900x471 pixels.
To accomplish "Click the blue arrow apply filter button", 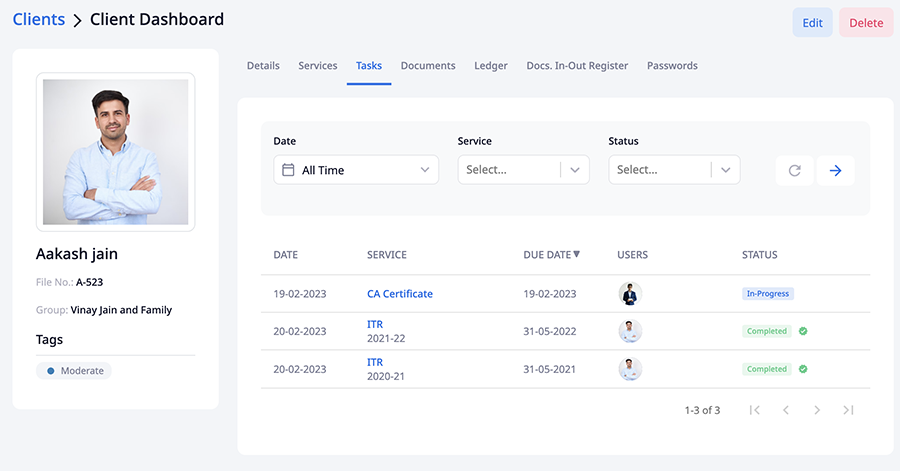I will pos(835,170).
